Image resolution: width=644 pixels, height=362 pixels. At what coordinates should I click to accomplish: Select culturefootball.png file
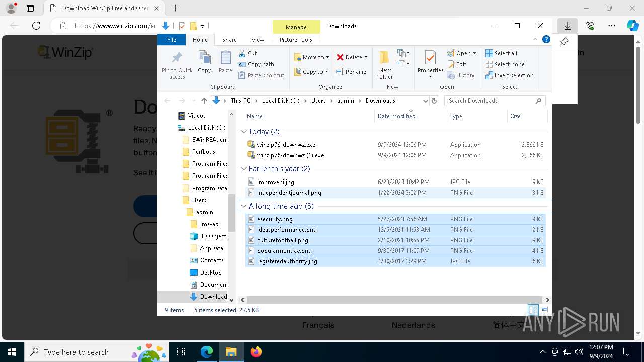[x=395, y=240]
